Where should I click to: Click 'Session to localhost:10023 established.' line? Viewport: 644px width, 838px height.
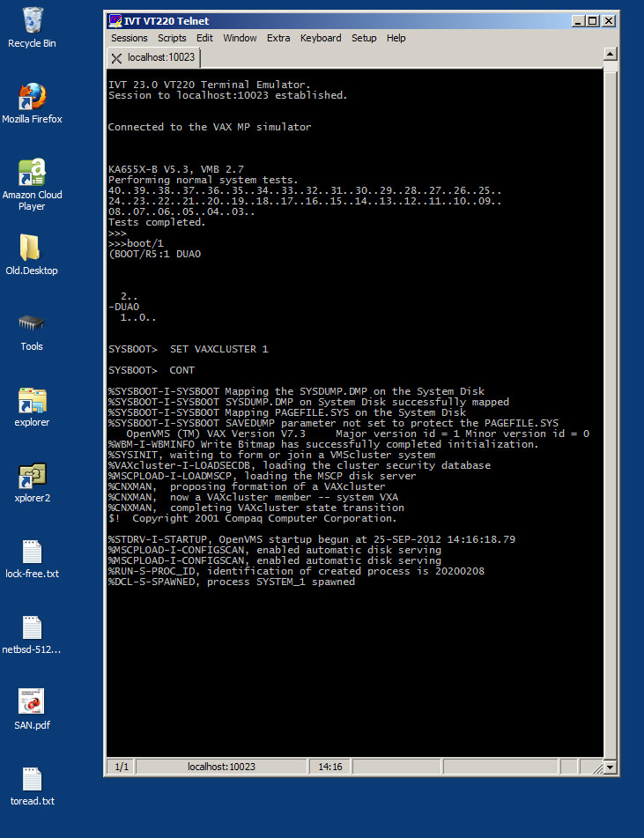coord(227,95)
